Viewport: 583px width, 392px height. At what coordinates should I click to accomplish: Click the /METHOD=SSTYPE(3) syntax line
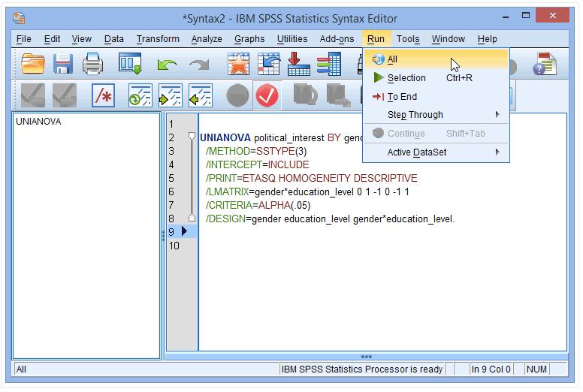256,151
